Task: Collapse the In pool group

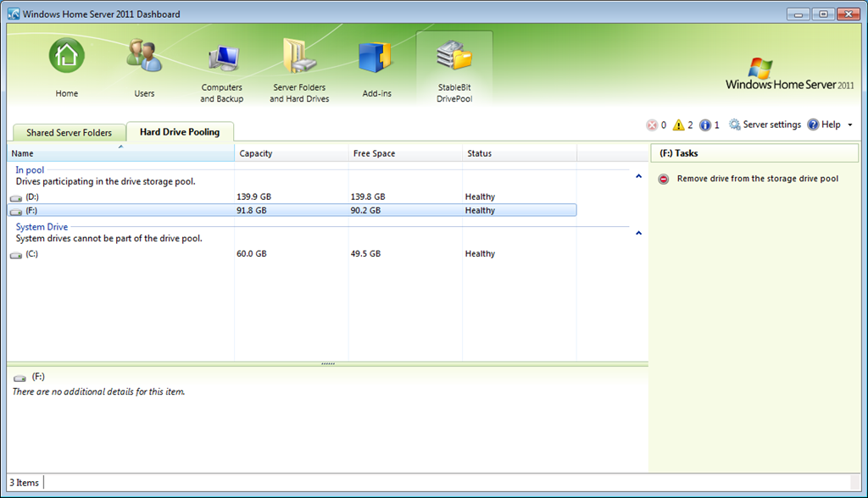Action: tap(638, 176)
